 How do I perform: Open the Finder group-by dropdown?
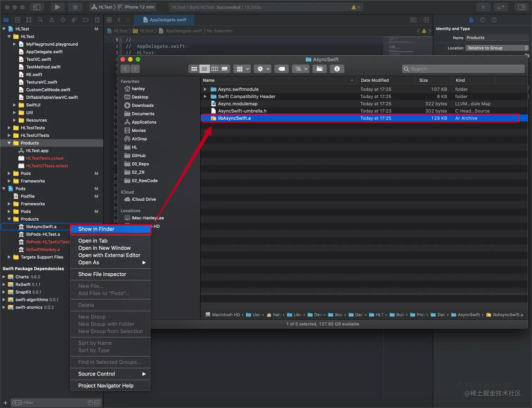tap(243, 69)
